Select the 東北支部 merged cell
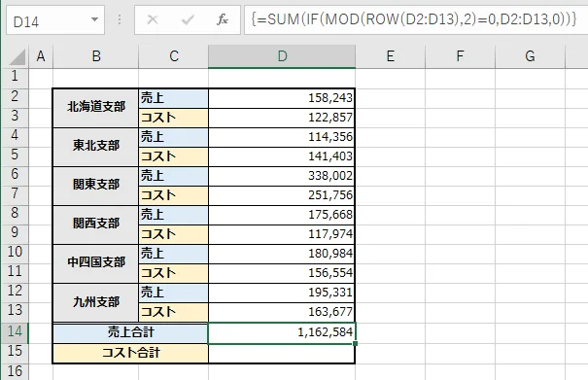Image resolution: width=588 pixels, height=380 pixels. point(96,147)
